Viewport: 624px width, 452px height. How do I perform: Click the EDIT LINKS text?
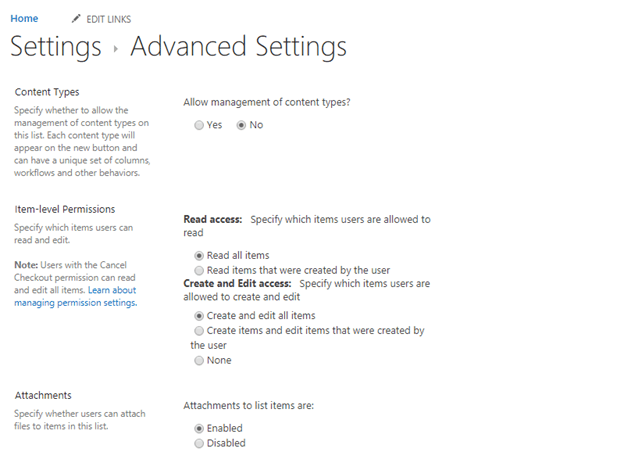click(x=109, y=19)
